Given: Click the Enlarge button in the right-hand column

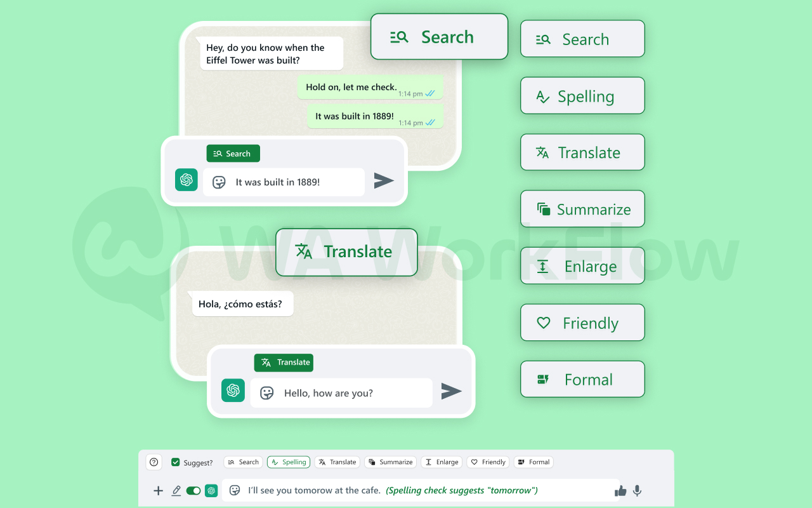Looking at the screenshot, I should click(x=582, y=266).
